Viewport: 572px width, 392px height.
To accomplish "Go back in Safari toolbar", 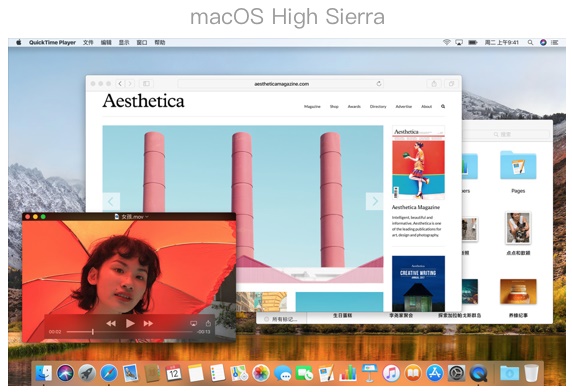I will pyautogui.click(x=120, y=84).
